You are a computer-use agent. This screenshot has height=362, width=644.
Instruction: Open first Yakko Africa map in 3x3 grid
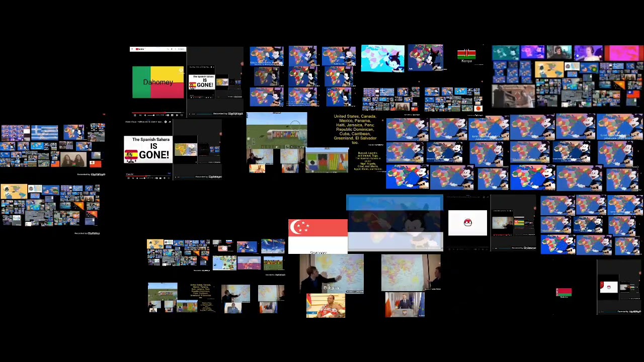tap(266, 56)
